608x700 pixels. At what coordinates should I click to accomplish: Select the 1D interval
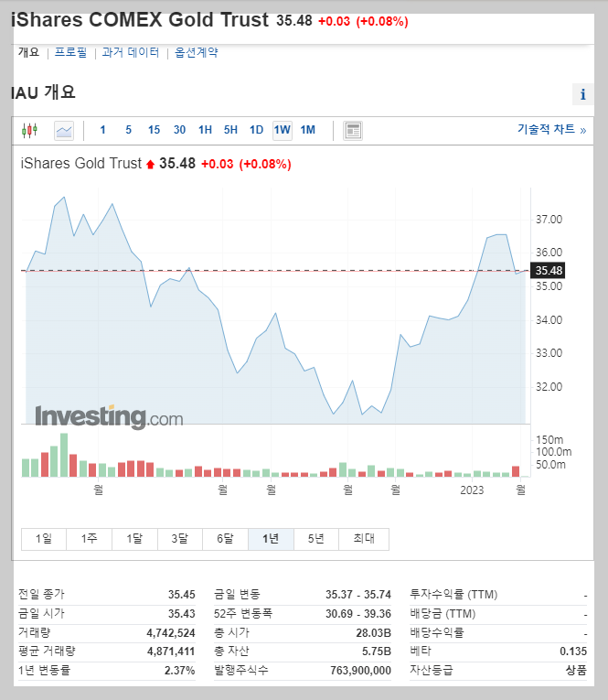click(257, 130)
